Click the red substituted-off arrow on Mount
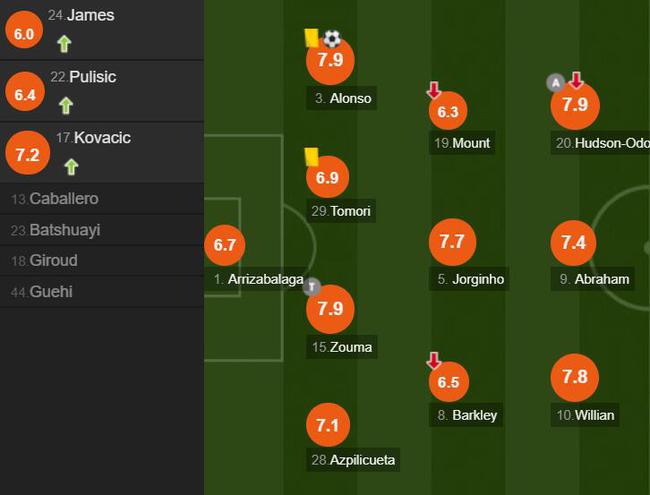 434,90
